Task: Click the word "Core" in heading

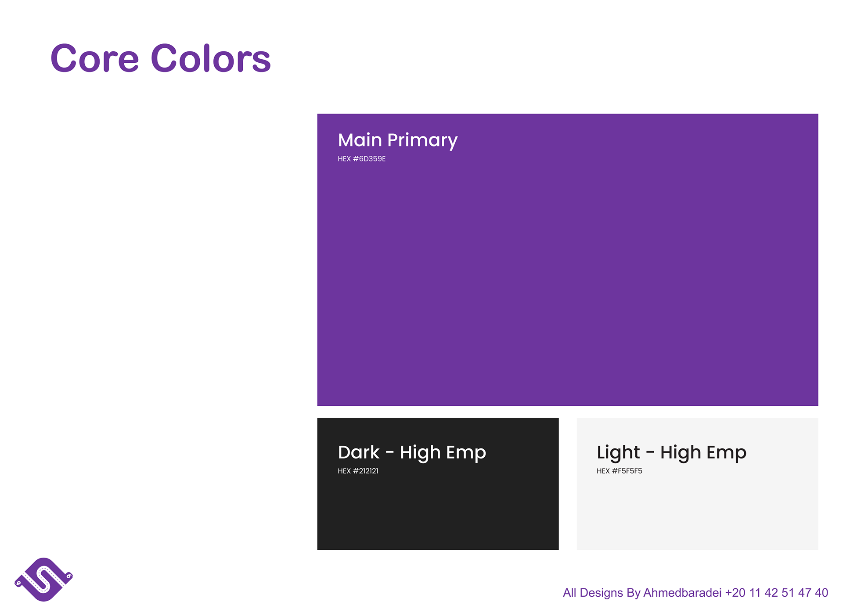Action: [94, 59]
